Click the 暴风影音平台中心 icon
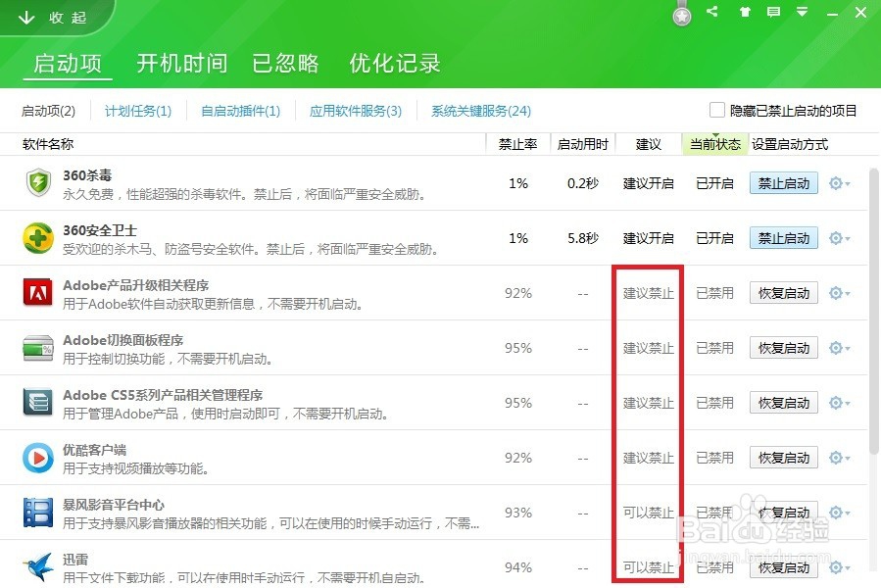The image size is (881, 588). [x=38, y=512]
